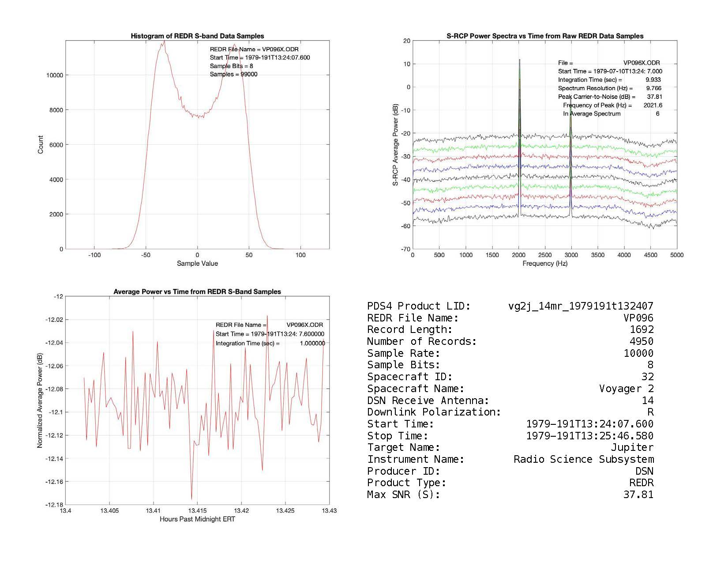Click the "Normalized Average Power (dB)" y-axis label

pos(40,401)
